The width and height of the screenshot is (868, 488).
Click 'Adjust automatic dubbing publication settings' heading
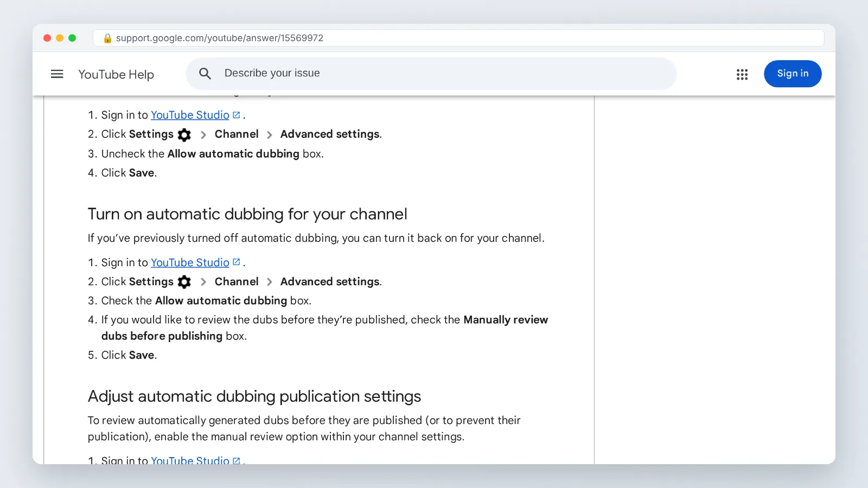[254, 396]
